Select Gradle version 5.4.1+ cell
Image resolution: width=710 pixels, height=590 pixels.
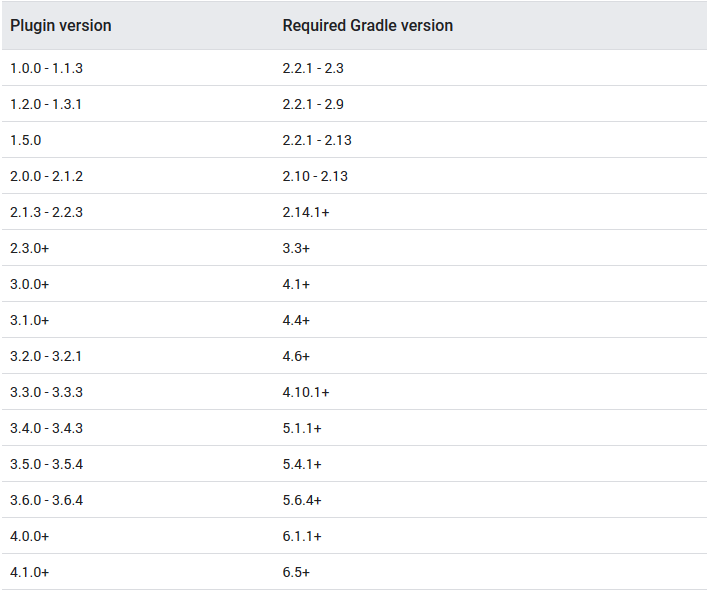[302, 464]
